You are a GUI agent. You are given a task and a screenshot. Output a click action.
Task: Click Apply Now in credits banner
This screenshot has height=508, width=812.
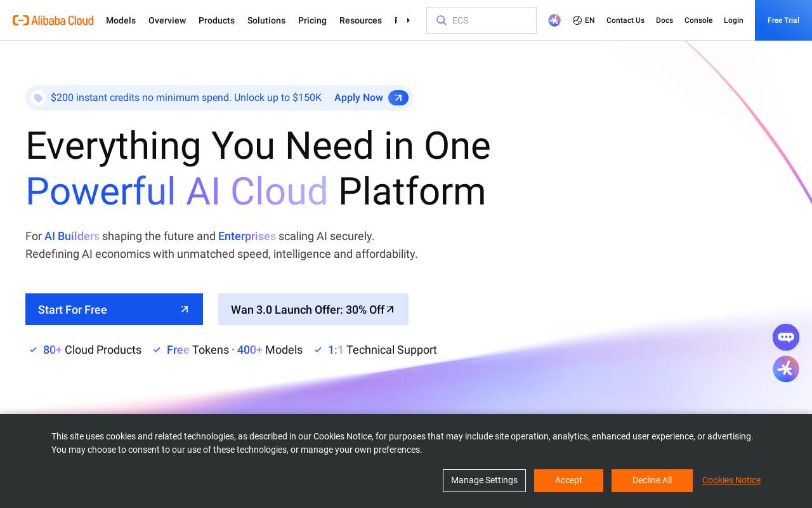click(x=358, y=98)
